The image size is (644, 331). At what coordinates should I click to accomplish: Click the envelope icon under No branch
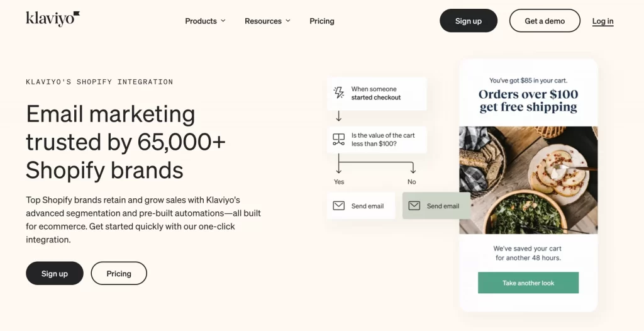coord(414,206)
